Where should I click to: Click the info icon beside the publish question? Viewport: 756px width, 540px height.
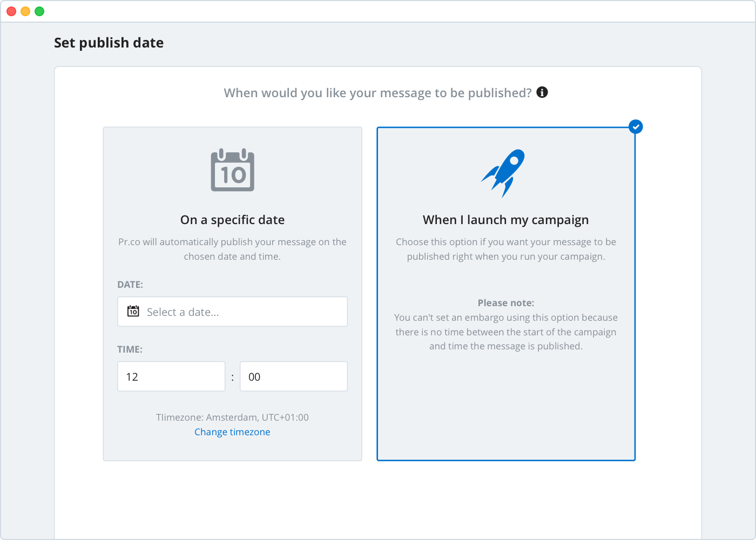tap(542, 92)
